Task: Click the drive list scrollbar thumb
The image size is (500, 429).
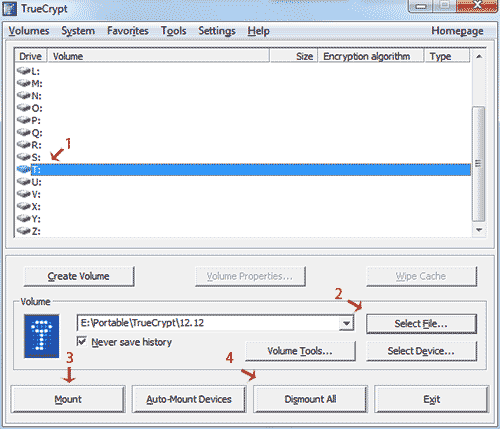Action: pyautogui.click(x=479, y=164)
